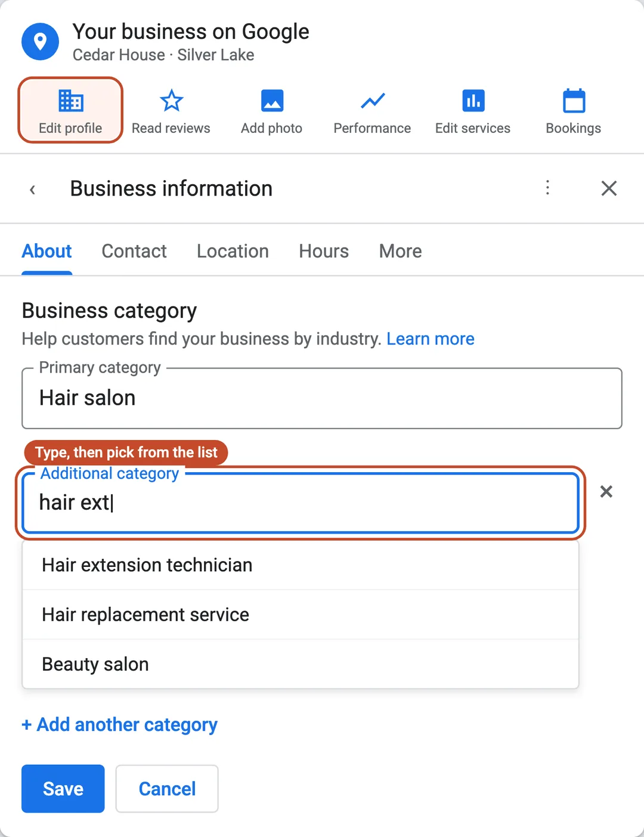Open Edit profile
Viewport: 644px width, 837px height.
click(x=70, y=110)
